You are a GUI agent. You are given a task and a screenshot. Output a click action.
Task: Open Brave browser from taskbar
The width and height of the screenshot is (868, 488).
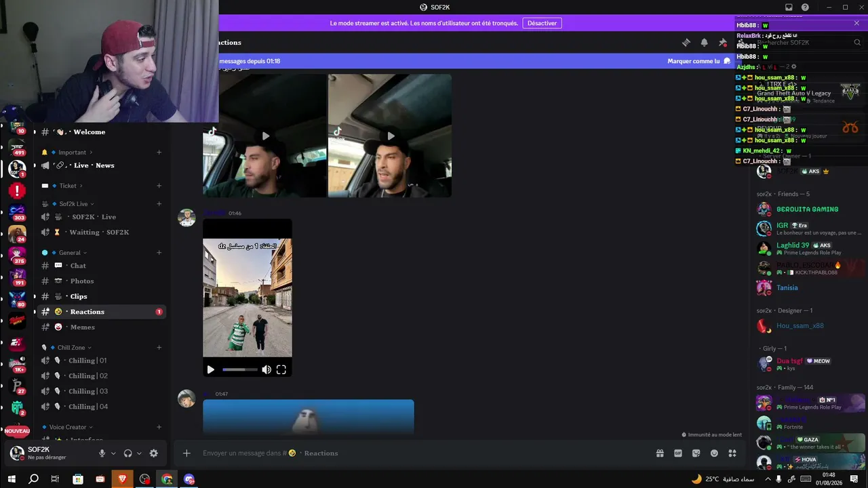[x=122, y=479]
